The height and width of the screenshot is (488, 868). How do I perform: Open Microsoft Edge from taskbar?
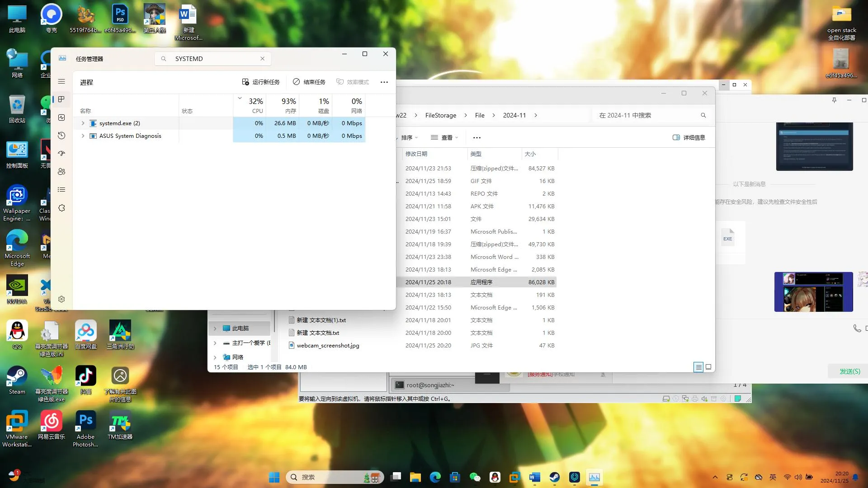(434, 477)
